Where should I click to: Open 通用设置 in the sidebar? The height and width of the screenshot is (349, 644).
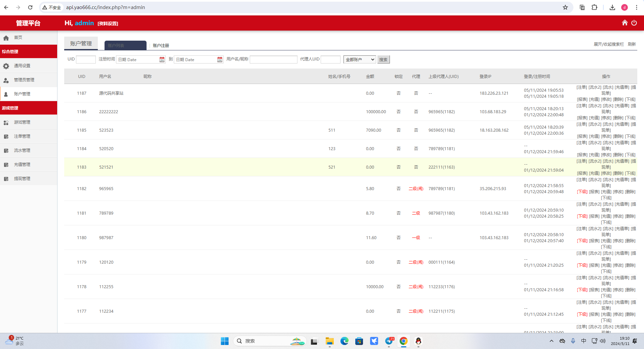(22, 66)
